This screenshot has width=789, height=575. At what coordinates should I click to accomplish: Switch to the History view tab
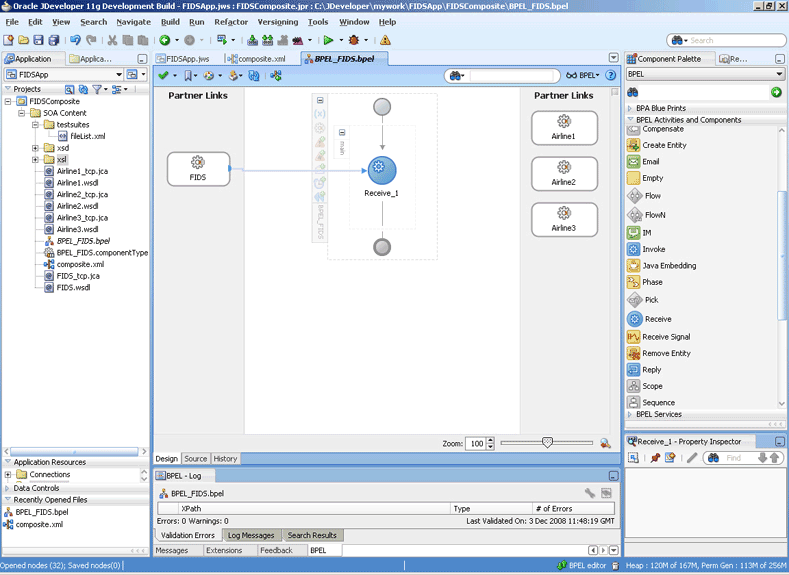(225, 459)
